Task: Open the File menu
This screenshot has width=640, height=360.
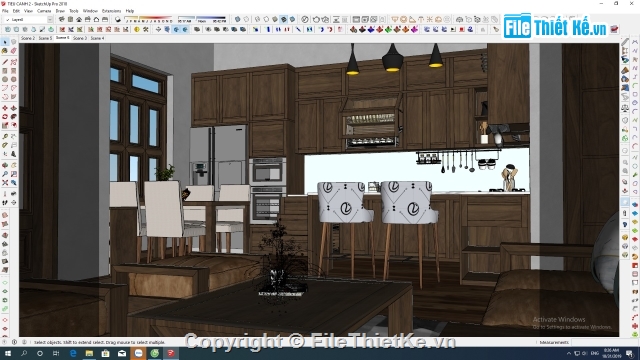Action: pyautogui.click(x=5, y=11)
